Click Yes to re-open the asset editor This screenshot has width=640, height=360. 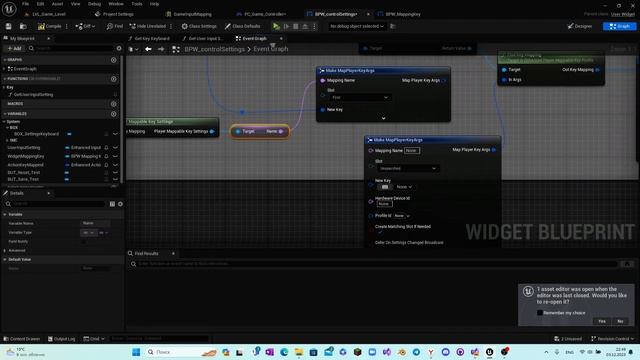coord(602,321)
